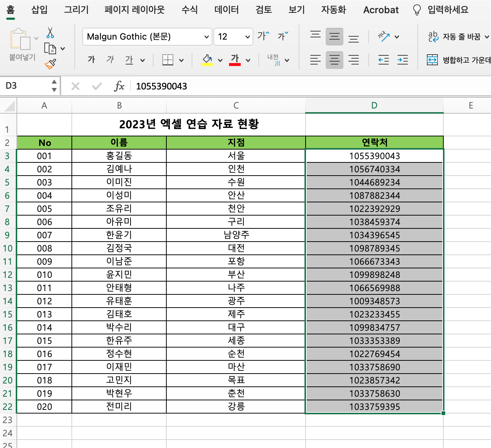Decrease font size with smaller 가 icon
The height and width of the screenshot is (448, 491).
[x=283, y=36]
